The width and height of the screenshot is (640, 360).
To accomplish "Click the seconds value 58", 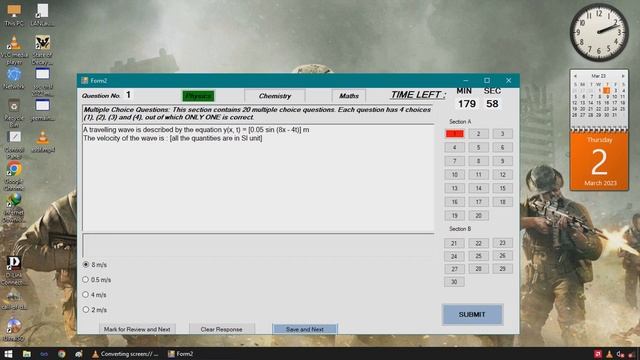I will [492, 104].
